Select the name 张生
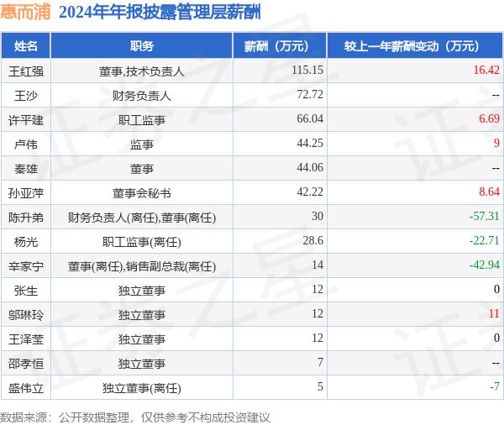 tap(26, 291)
